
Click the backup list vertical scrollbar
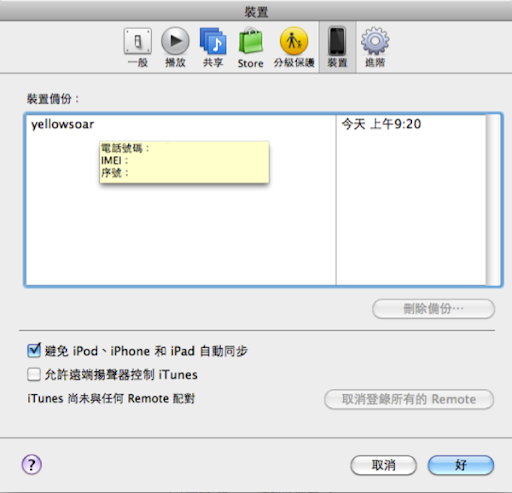coord(493,200)
